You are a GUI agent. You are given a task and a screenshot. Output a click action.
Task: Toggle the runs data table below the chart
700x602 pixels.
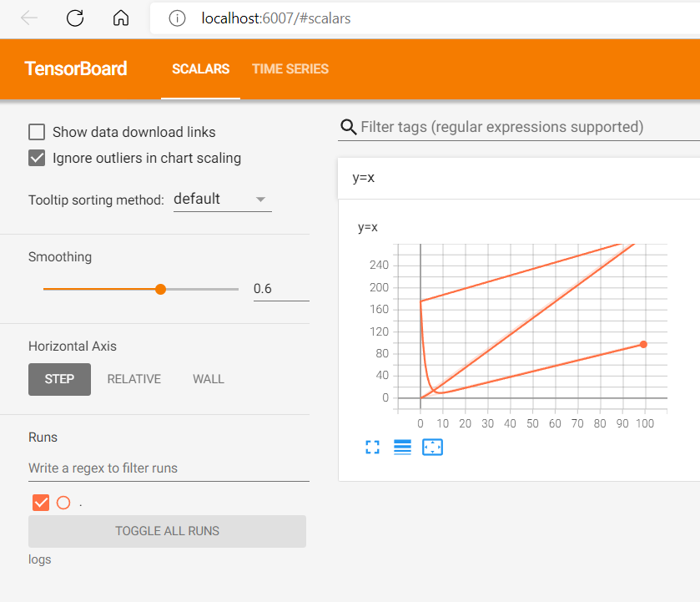[x=402, y=447]
